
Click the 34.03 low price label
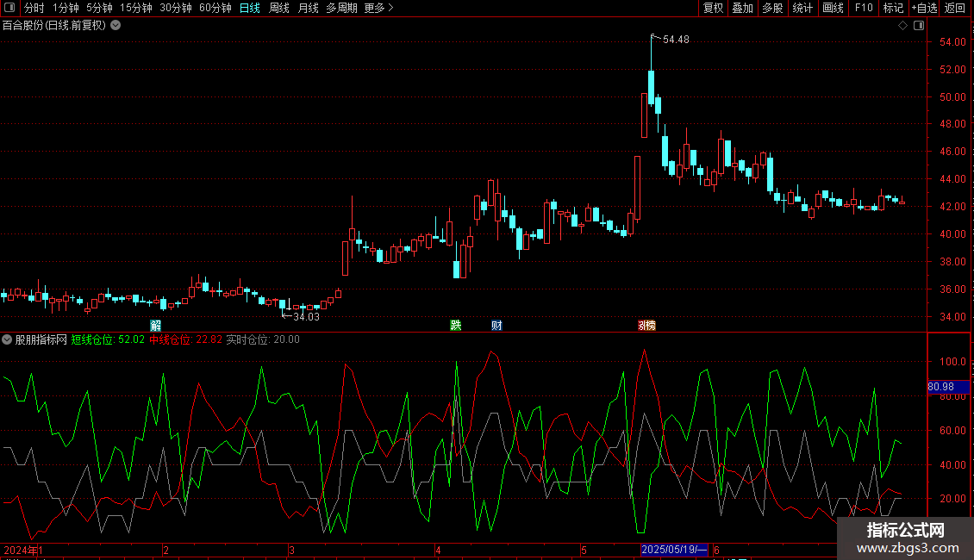[x=306, y=317]
